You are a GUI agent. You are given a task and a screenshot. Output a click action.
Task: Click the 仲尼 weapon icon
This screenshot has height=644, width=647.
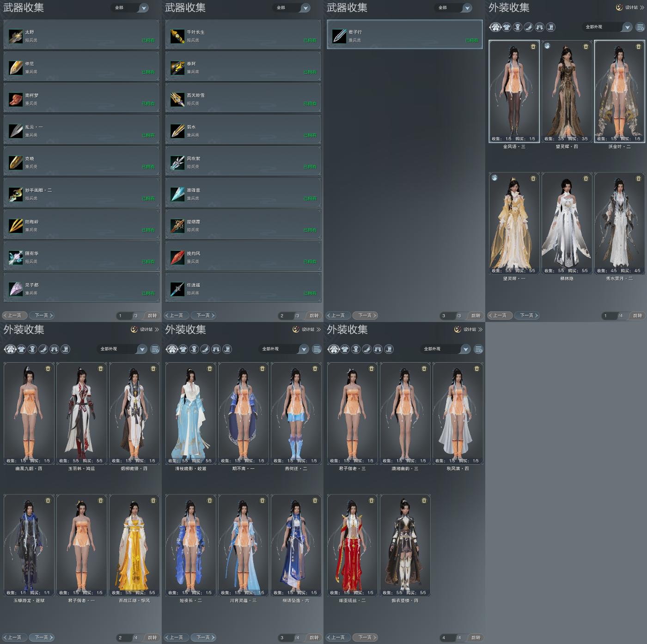pos(16,67)
